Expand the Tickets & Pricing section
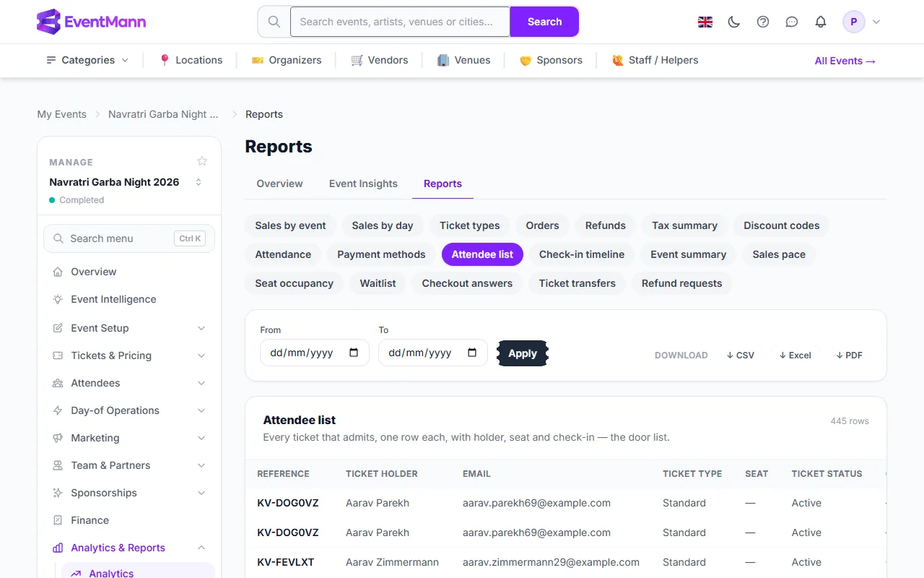 (129, 355)
